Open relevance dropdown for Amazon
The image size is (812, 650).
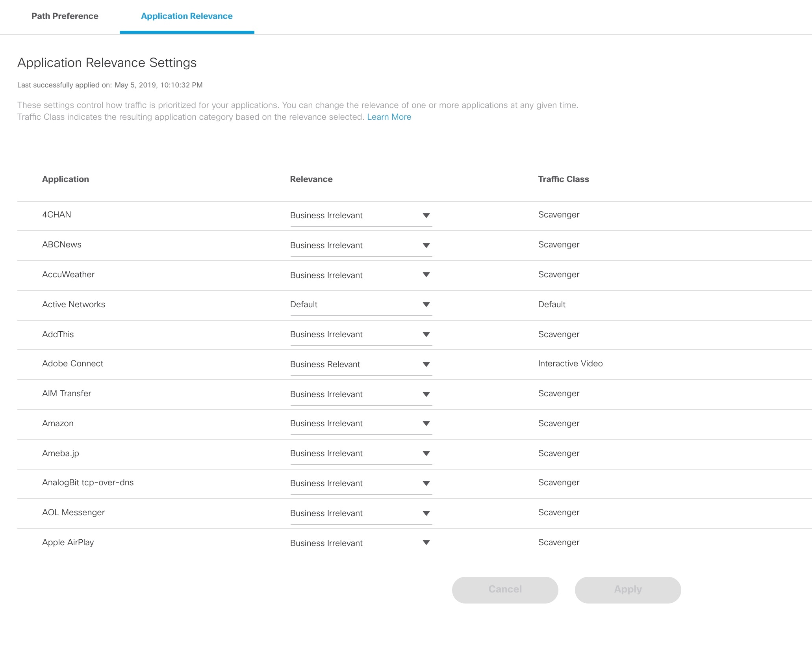(361, 423)
